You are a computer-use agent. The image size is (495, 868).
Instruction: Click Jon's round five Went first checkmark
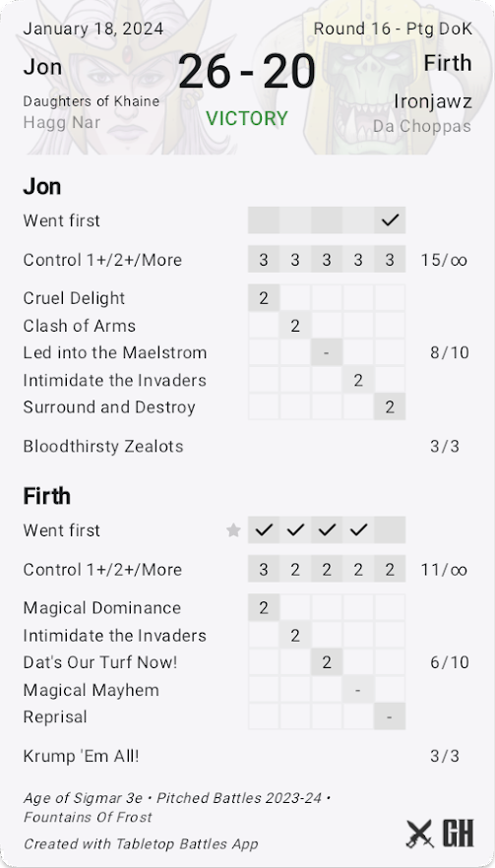click(x=390, y=220)
